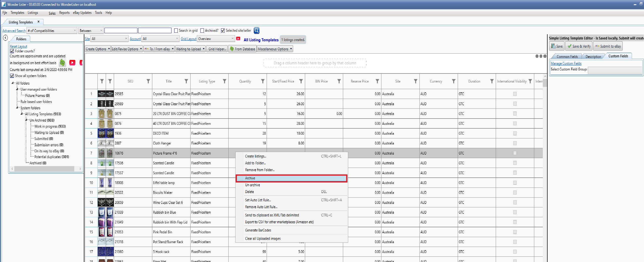Choose Generate BarCodes in the context menu

point(292,230)
